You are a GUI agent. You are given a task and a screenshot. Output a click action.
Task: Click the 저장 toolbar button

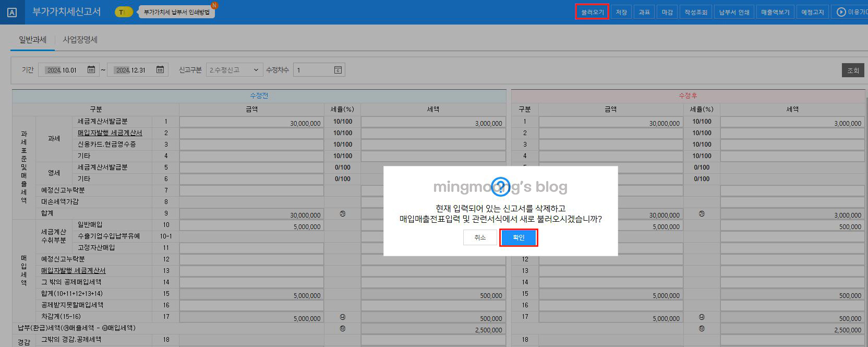[621, 12]
